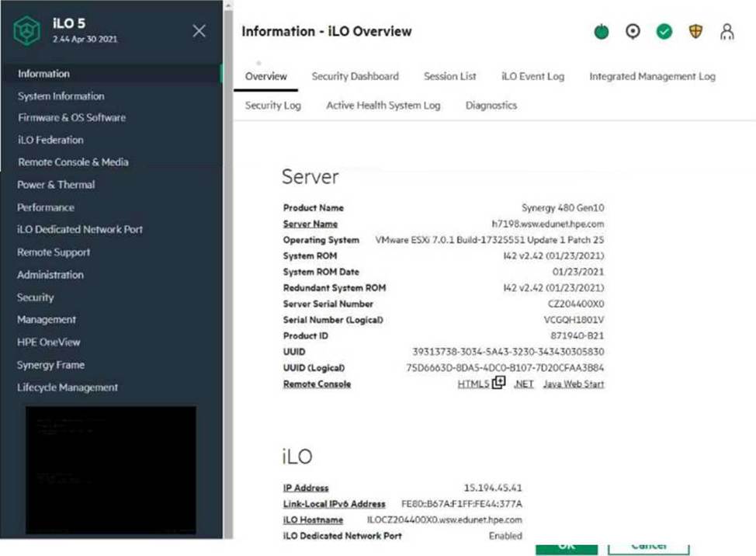
Task: Click the iLO Hostname link
Action: coord(313,520)
